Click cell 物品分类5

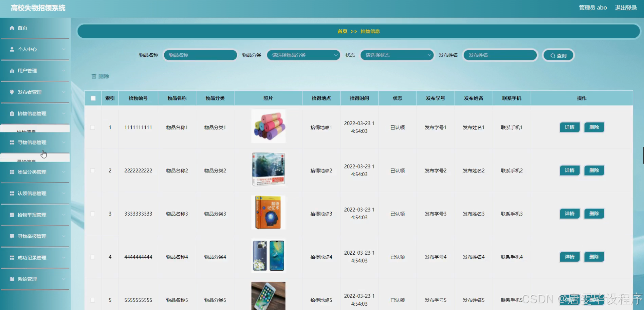pyautogui.click(x=215, y=300)
